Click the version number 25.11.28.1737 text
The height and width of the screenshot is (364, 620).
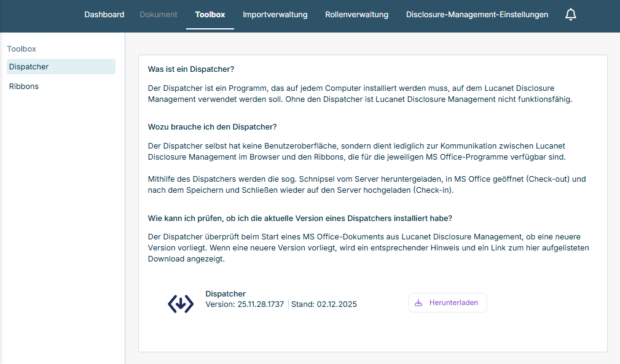(262, 304)
